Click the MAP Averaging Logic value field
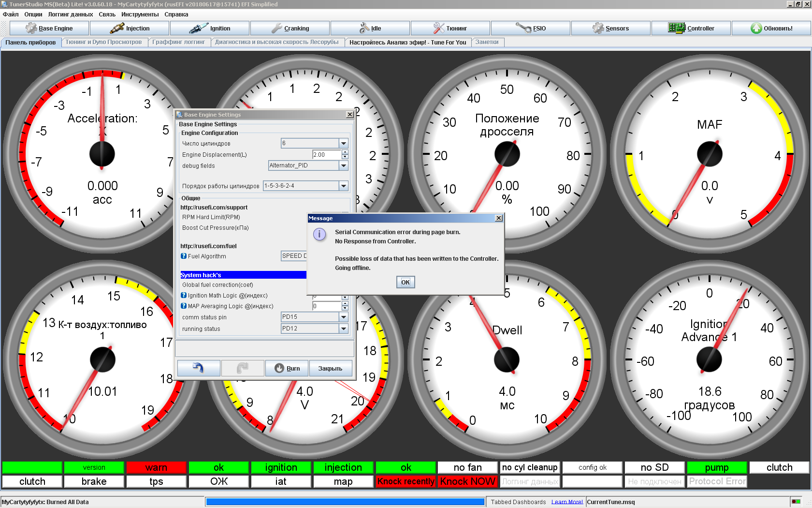 pyautogui.click(x=327, y=306)
